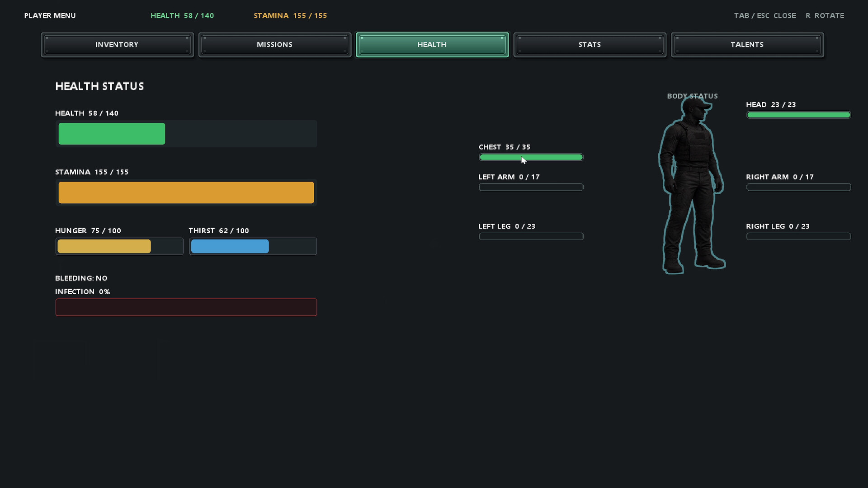Click the 'BODY STATUS' label

tap(693, 96)
